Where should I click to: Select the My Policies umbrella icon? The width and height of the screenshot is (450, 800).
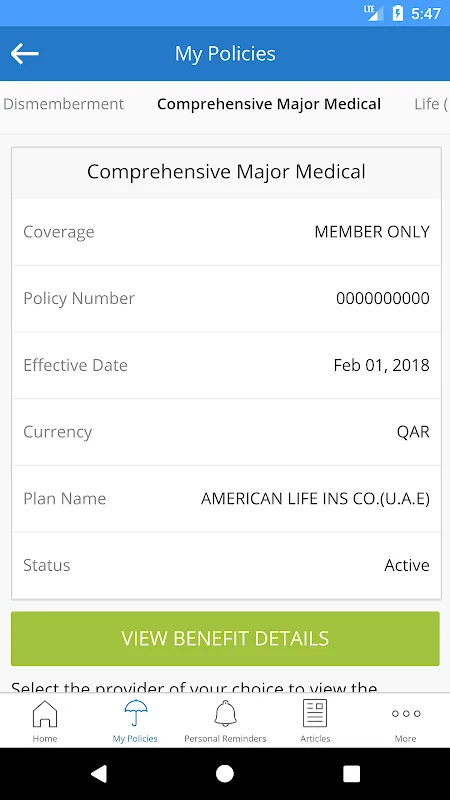pos(135,713)
